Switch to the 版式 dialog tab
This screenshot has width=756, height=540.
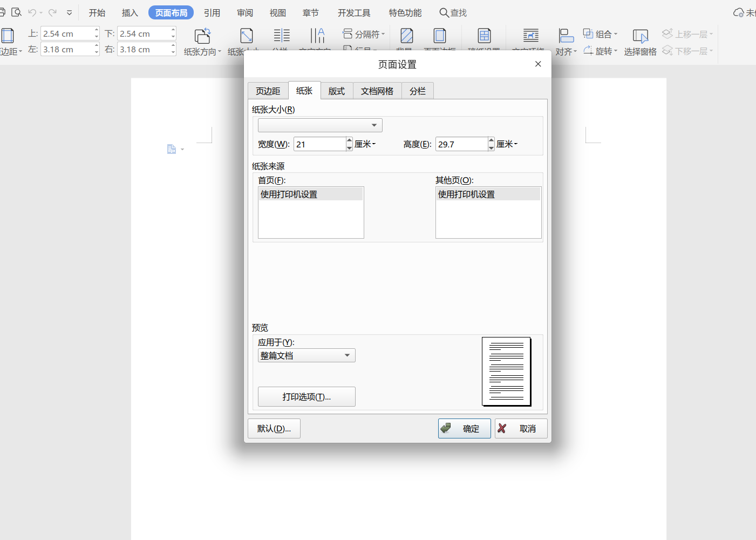click(337, 91)
